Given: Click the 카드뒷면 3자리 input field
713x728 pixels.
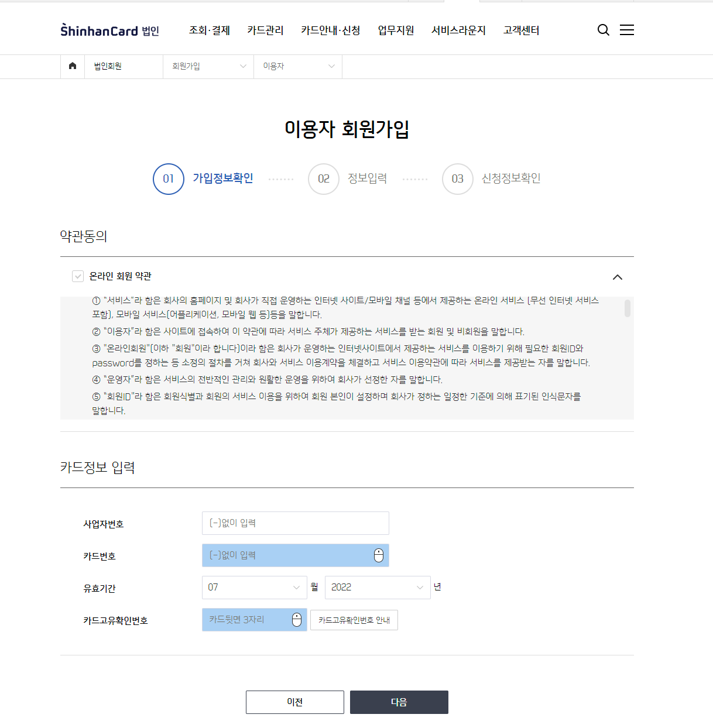Looking at the screenshot, I should pyautogui.click(x=255, y=620).
